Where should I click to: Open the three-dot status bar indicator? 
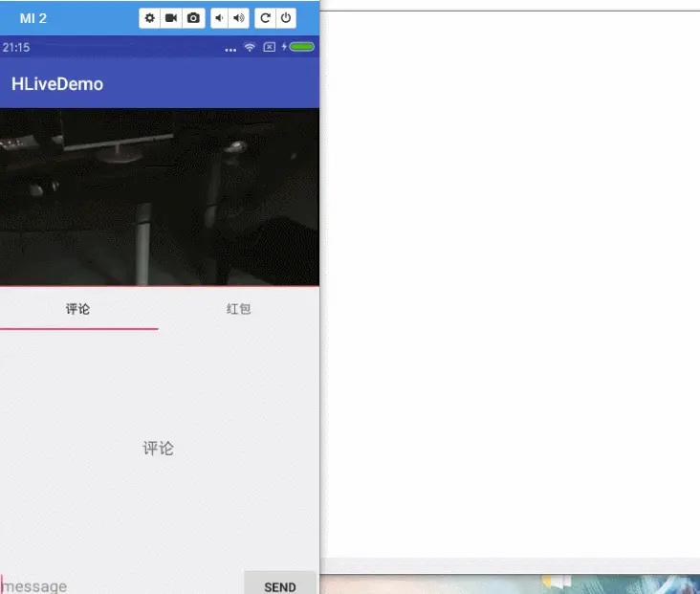230,50
